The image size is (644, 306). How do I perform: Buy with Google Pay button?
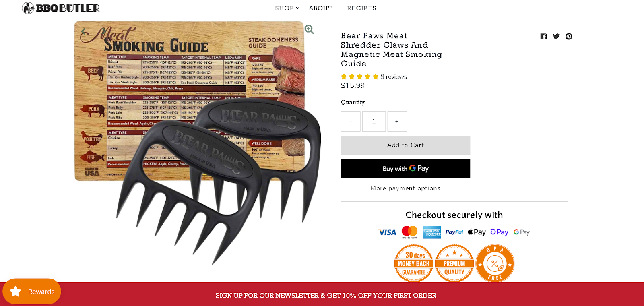[405, 169]
